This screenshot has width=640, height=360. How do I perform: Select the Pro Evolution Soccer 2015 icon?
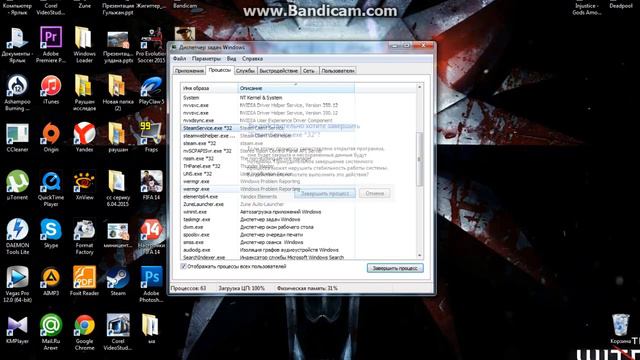pos(151,44)
